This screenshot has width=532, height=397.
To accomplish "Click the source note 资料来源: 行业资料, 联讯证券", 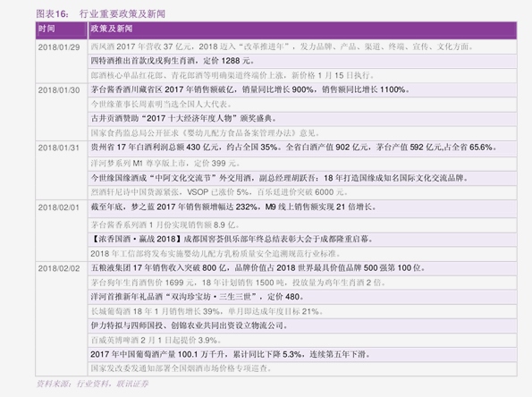I will [93, 384].
